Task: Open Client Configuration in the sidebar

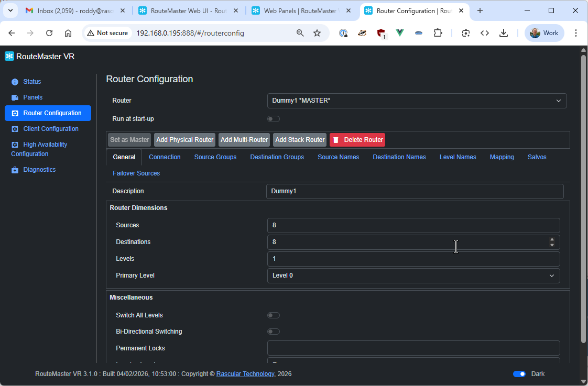Action: 45,129
